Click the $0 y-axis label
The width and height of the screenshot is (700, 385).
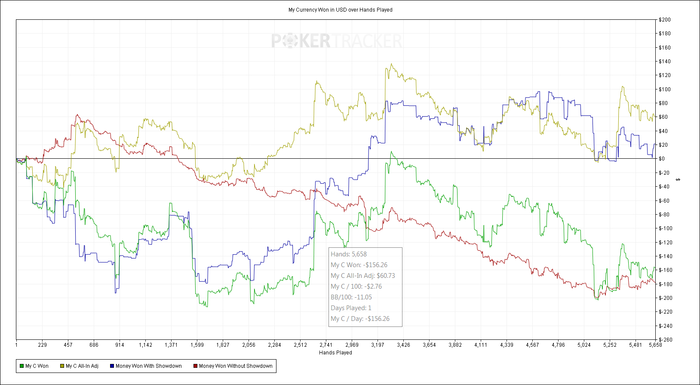click(662, 159)
